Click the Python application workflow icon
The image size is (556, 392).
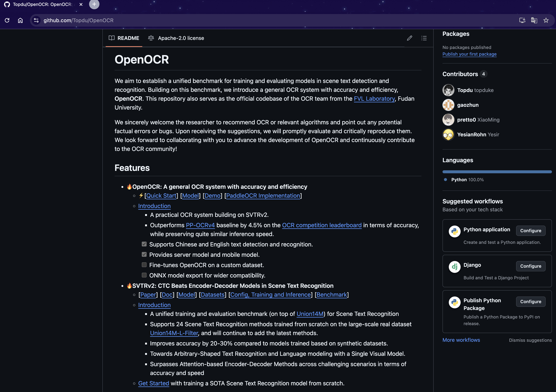tap(455, 231)
